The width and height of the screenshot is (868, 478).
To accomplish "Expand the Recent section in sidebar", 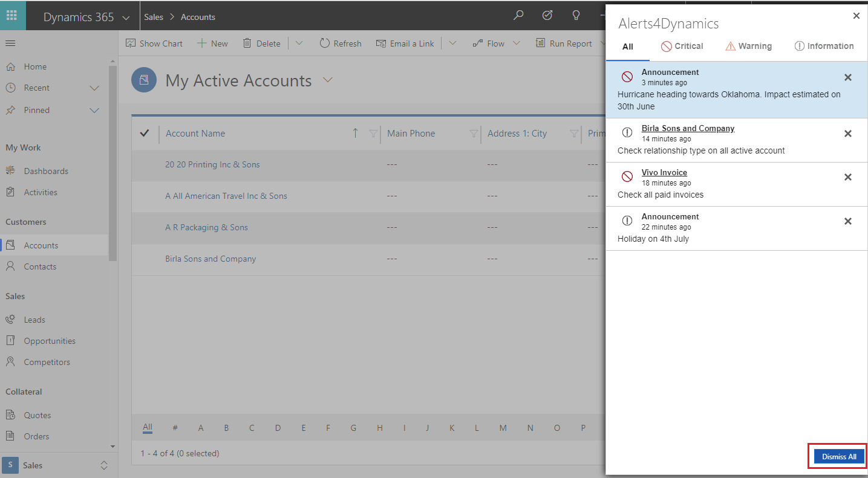I will point(94,88).
